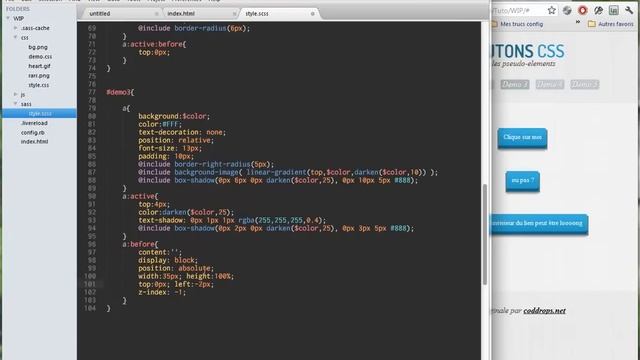The width and height of the screenshot is (640, 360).
Task: Close the index.html editor tab
Action: click(234, 14)
